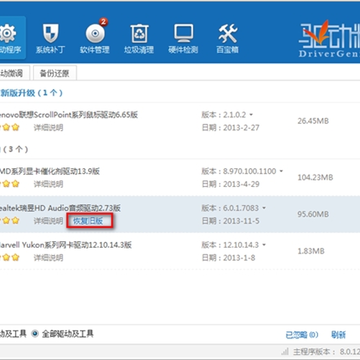
Task: Expand version dropdown for 8.970.100.1100
Action: [281, 171]
